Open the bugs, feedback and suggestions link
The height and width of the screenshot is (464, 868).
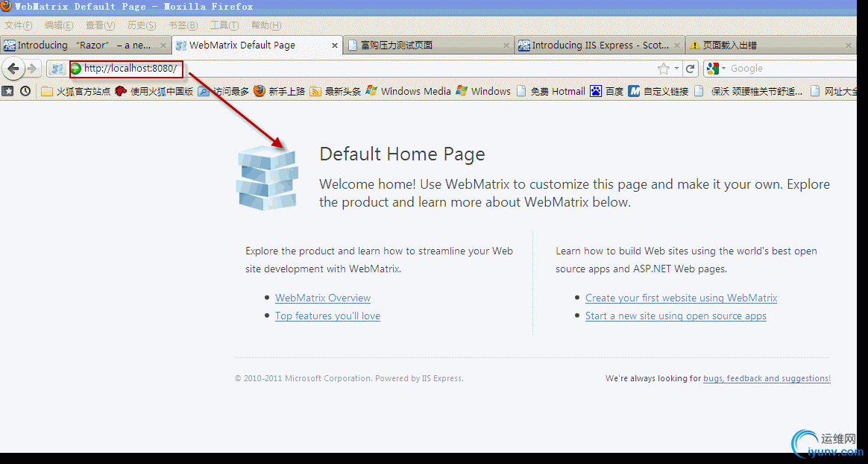click(767, 379)
